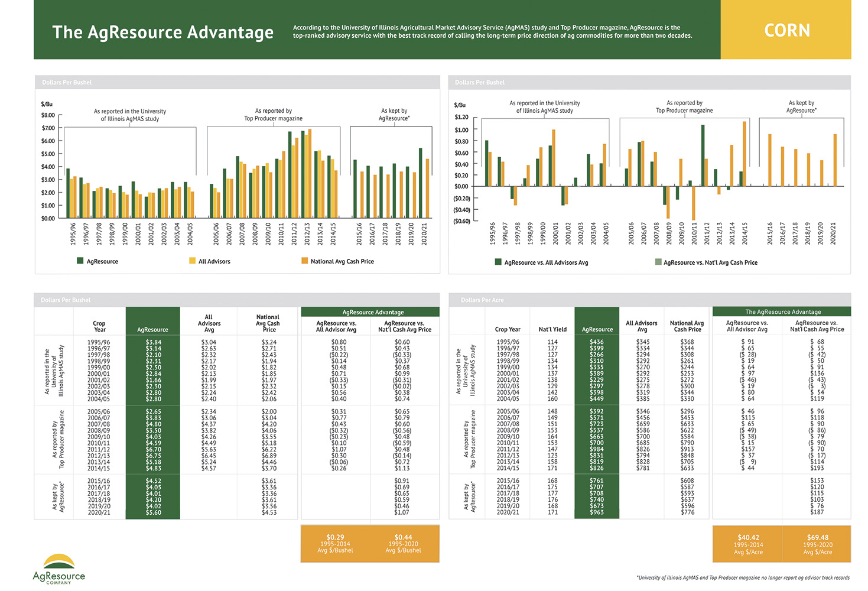Click the $8.00 axis label on the left chart
This screenshot has height=591, width=868.
coord(48,115)
